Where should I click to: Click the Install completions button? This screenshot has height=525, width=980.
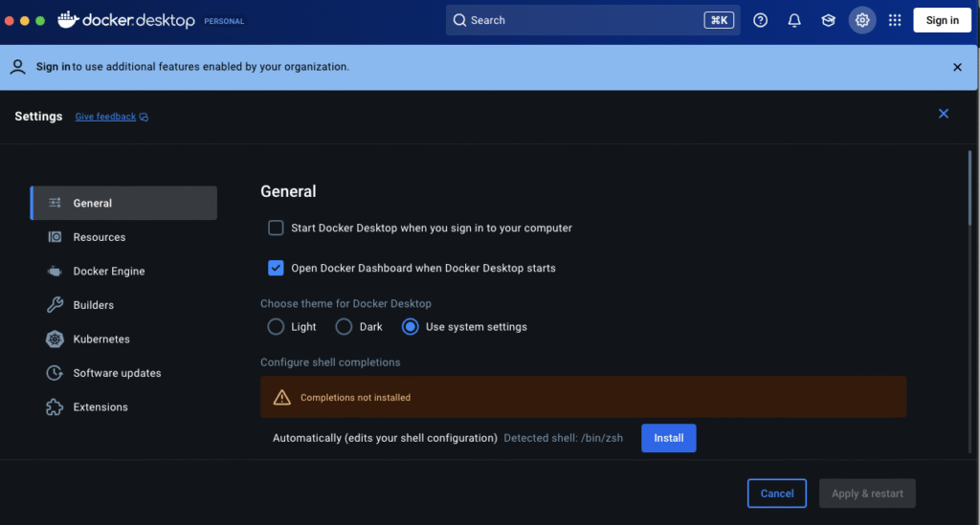(x=668, y=438)
